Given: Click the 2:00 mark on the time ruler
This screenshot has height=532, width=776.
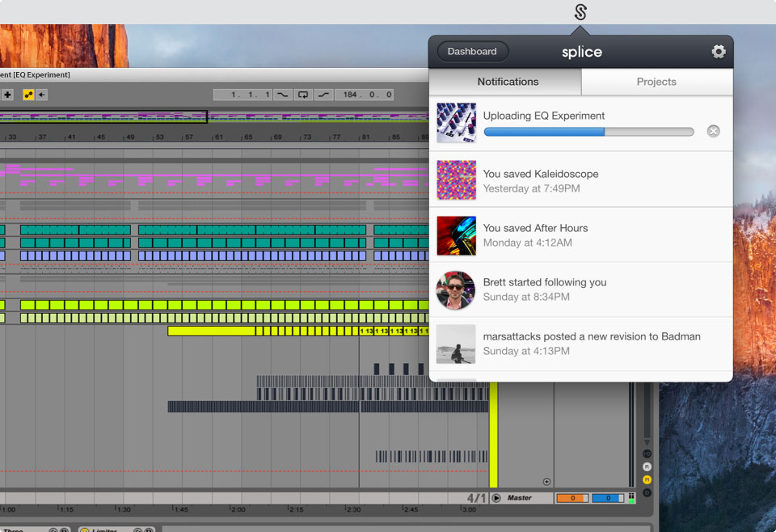Looking at the screenshot, I should [238, 509].
